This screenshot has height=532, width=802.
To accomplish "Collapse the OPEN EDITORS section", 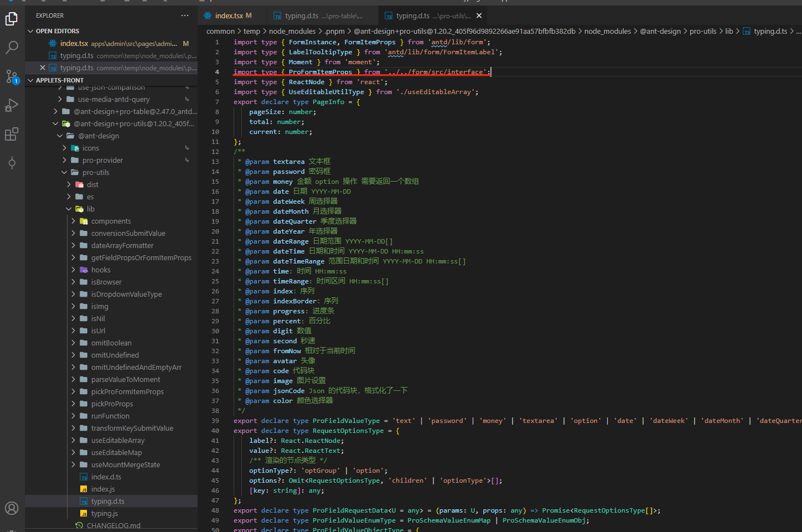I will coord(31,30).
